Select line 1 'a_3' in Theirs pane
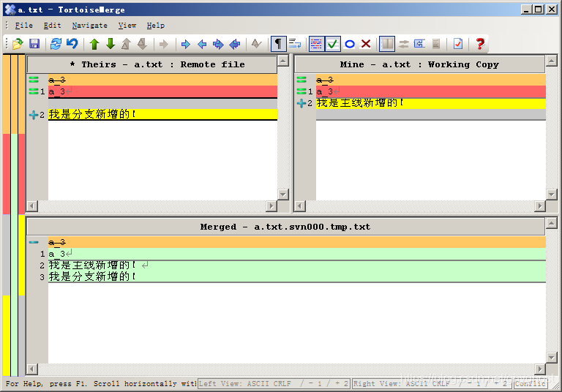The width and height of the screenshot is (562, 392). [x=162, y=91]
